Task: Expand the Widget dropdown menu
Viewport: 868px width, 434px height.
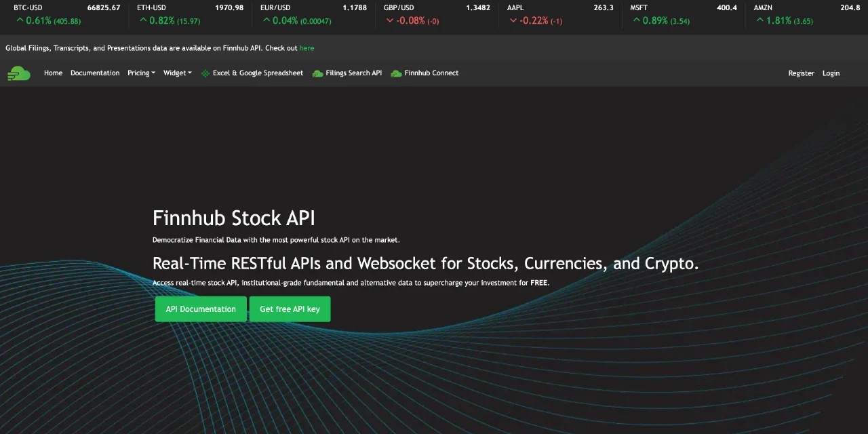Action: (x=177, y=73)
